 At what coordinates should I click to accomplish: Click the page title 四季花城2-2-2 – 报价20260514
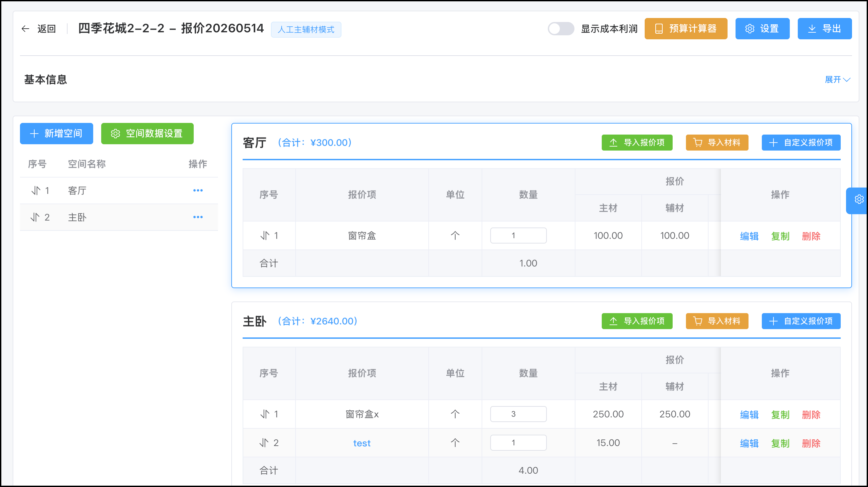(171, 28)
